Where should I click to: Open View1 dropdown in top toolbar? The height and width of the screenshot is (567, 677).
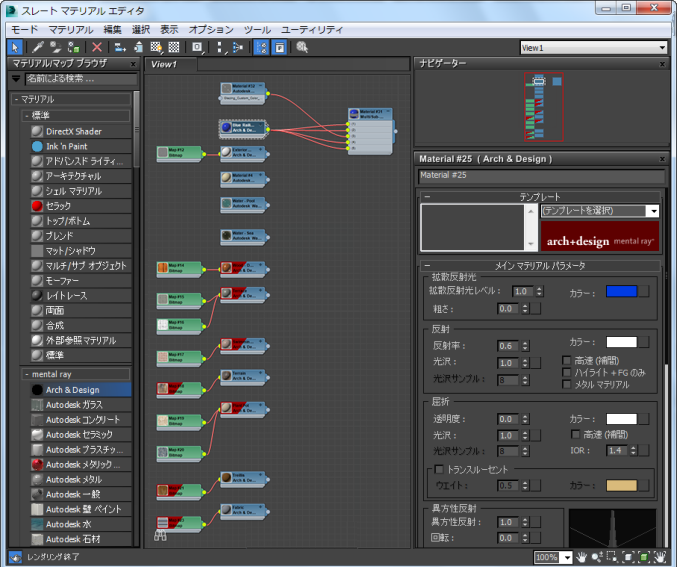pos(594,48)
